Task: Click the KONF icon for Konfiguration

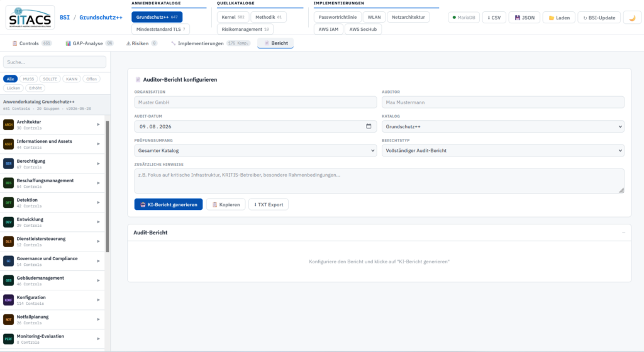Action: [x=9, y=300]
